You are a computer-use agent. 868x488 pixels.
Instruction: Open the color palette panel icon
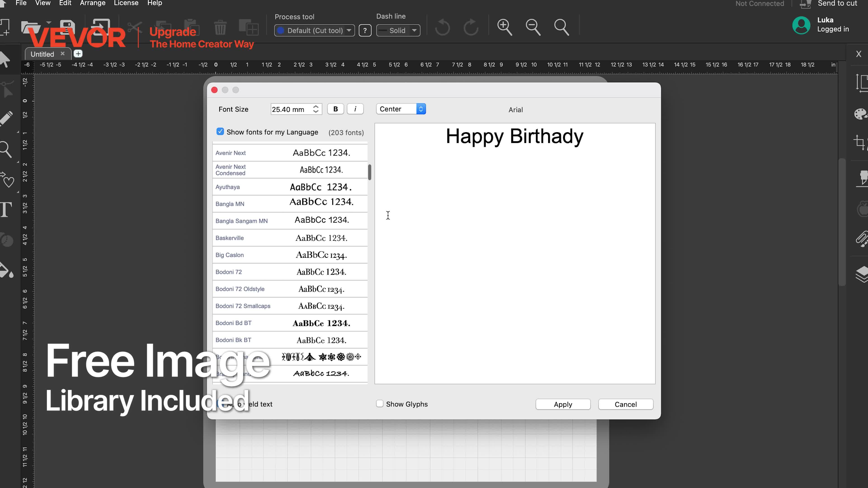[861, 114]
